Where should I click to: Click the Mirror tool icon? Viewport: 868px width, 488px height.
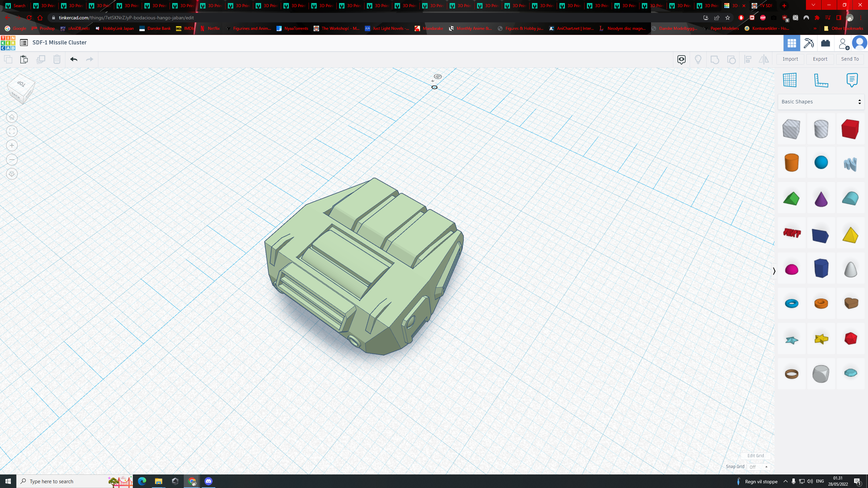click(x=764, y=60)
